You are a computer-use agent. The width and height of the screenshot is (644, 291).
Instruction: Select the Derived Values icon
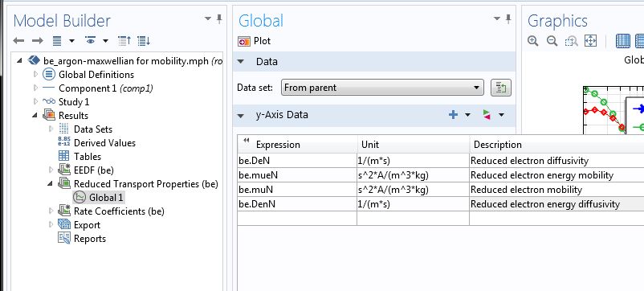[64, 142]
